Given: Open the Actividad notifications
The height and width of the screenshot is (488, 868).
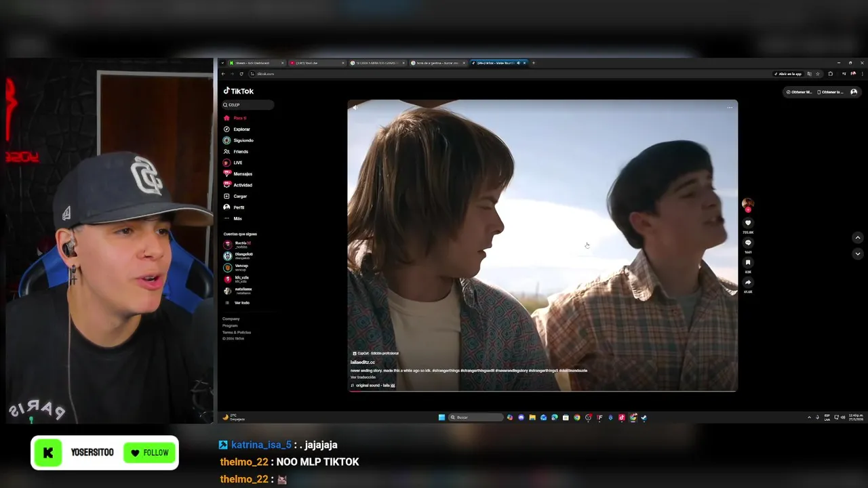Looking at the screenshot, I should (238, 185).
